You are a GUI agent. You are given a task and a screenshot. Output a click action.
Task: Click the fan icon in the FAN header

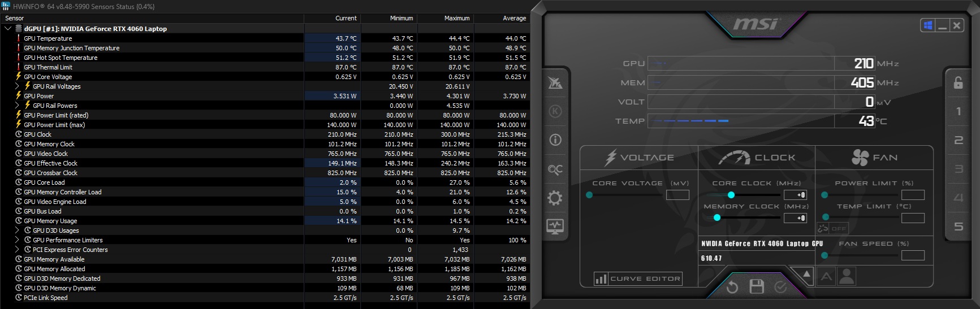click(860, 158)
